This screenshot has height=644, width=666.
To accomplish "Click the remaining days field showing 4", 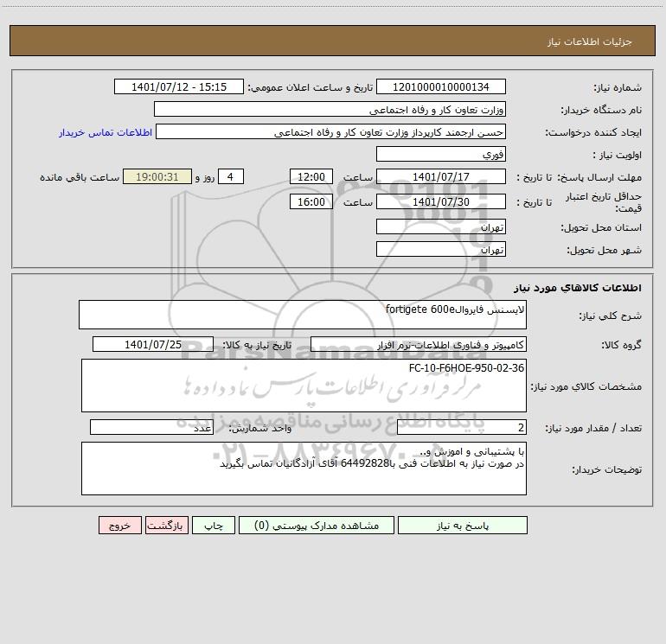I will click(231, 176).
